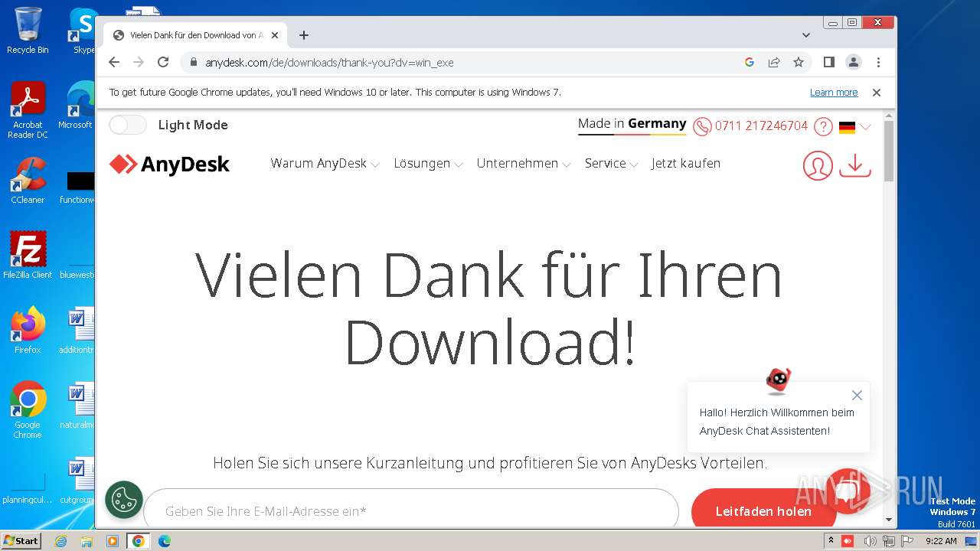Open Chrome's three-dot menu
This screenshot has width=980, height=551.
click(x=878, y=63)
